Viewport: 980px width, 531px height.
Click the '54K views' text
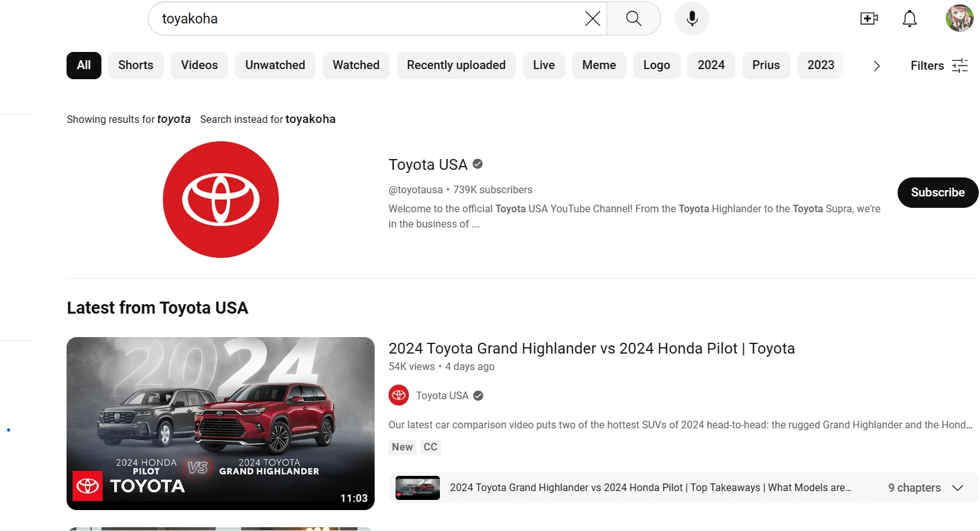click(x=411, y=366)
